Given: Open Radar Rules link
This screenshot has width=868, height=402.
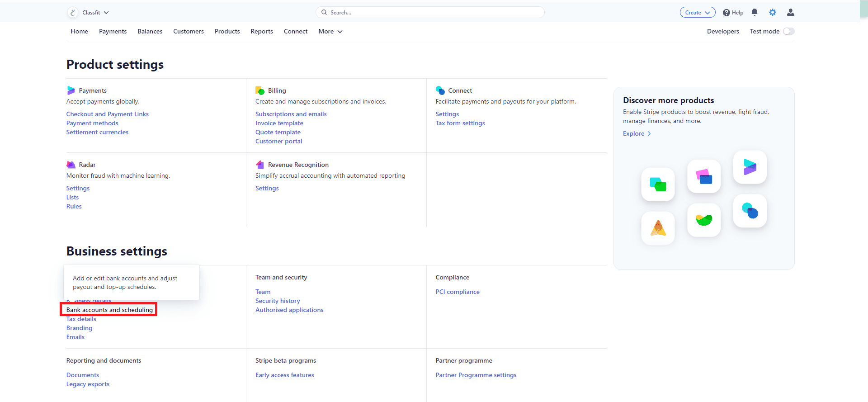Looking at the screenshot, I should click(x=74, y=206).
